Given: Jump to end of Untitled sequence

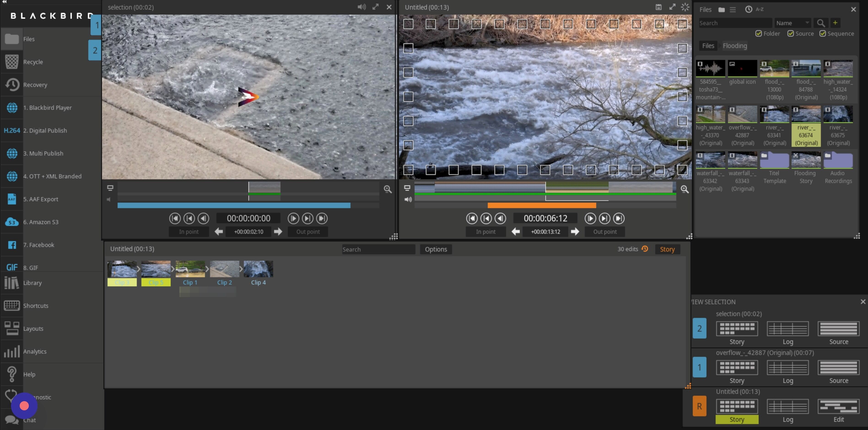Looking at the screenshot, I should (619, 218).
